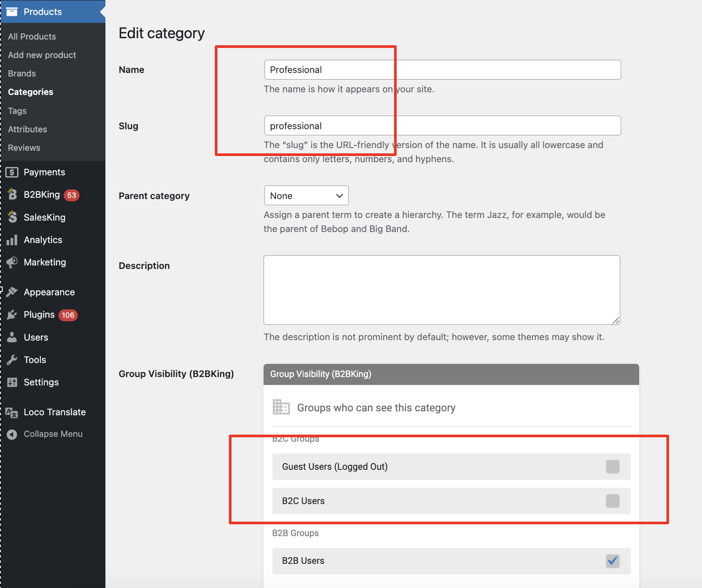Open the Attributes submenu link
Viewport: 702px width, 588px height.
pyautogui.click(x=27, y=129)
